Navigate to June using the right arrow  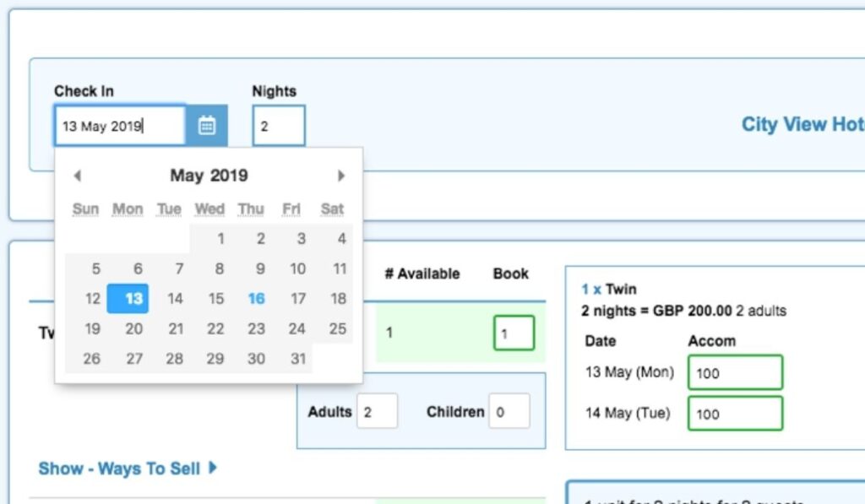(x=341, y=176)
